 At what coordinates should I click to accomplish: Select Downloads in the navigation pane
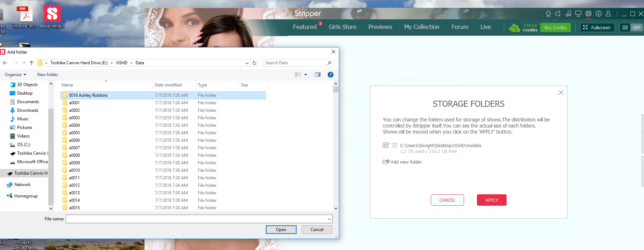pyautogui.click(x=28, y=110)
